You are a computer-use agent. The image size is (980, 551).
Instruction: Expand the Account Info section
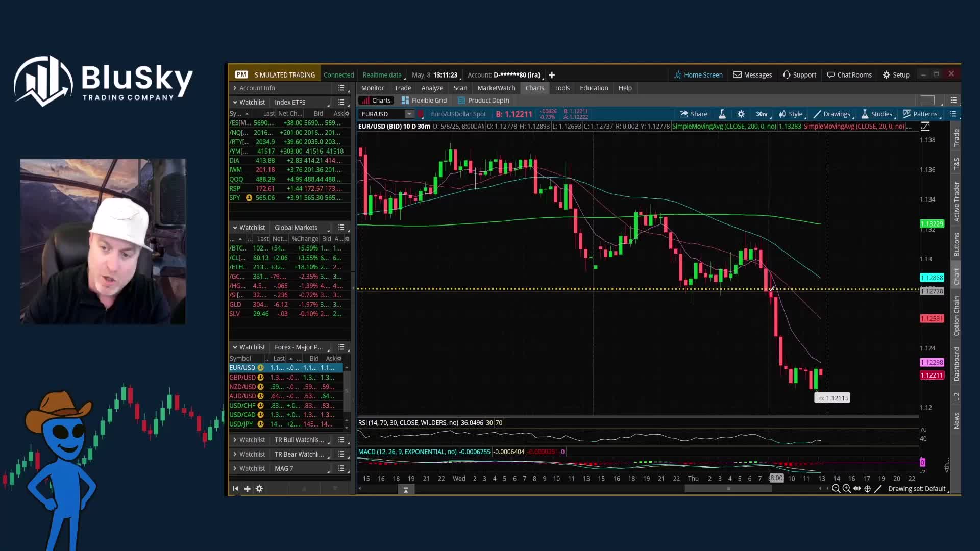235,88
